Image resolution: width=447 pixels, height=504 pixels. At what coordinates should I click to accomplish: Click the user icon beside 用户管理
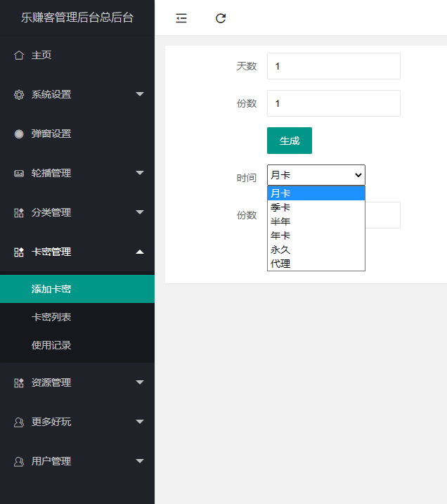19,462
